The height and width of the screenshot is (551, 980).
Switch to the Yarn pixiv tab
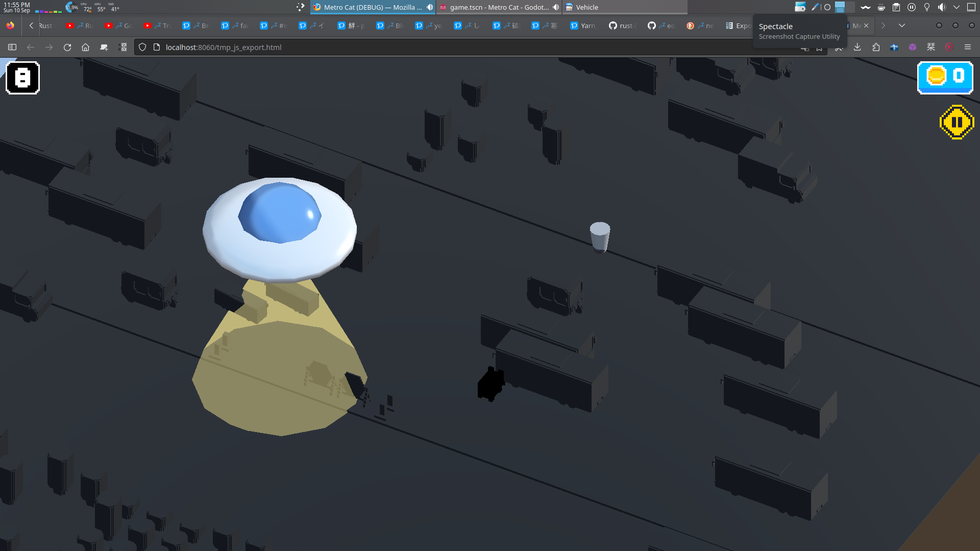pos(583,26)
